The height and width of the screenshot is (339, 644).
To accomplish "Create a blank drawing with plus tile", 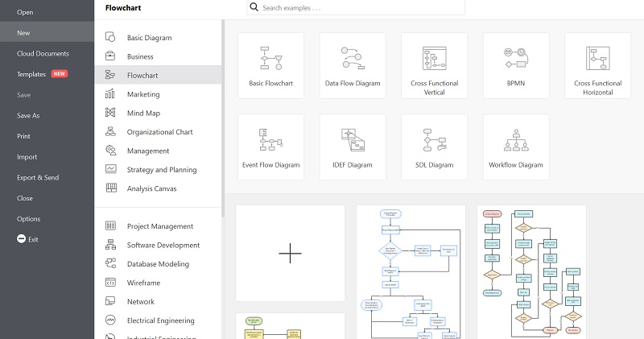I will point(290,253).
